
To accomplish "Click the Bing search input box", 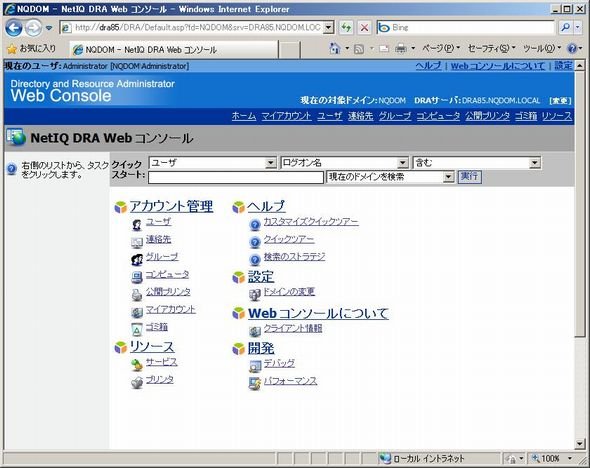I will [467, 27].
